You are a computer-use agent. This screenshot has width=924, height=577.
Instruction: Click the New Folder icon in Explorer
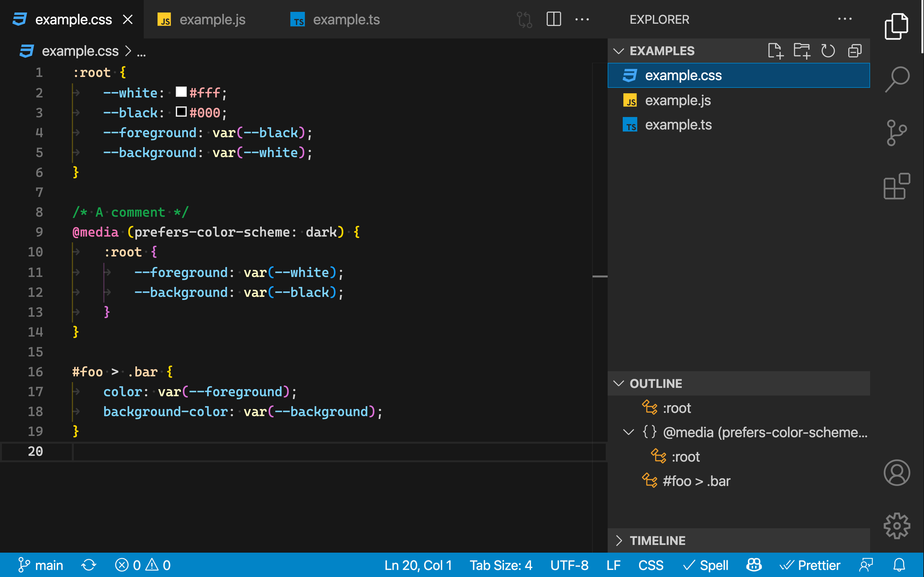(801, 51)
